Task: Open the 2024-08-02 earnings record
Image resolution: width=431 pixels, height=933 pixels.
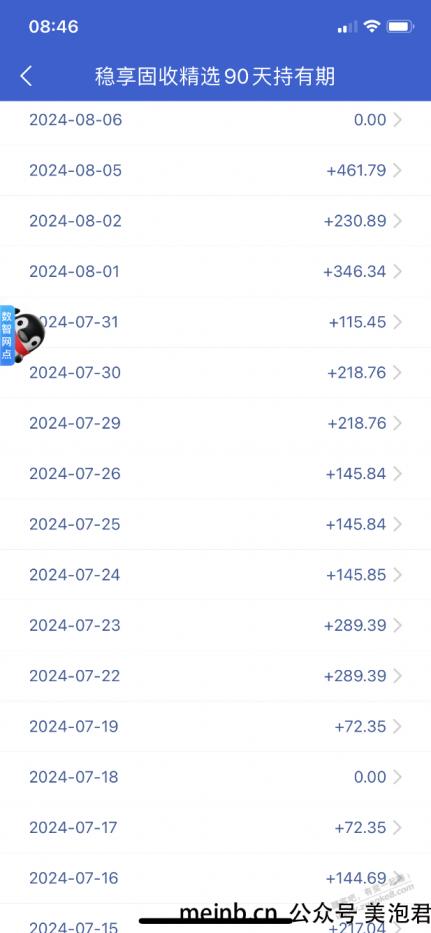Action: [216, 221]
